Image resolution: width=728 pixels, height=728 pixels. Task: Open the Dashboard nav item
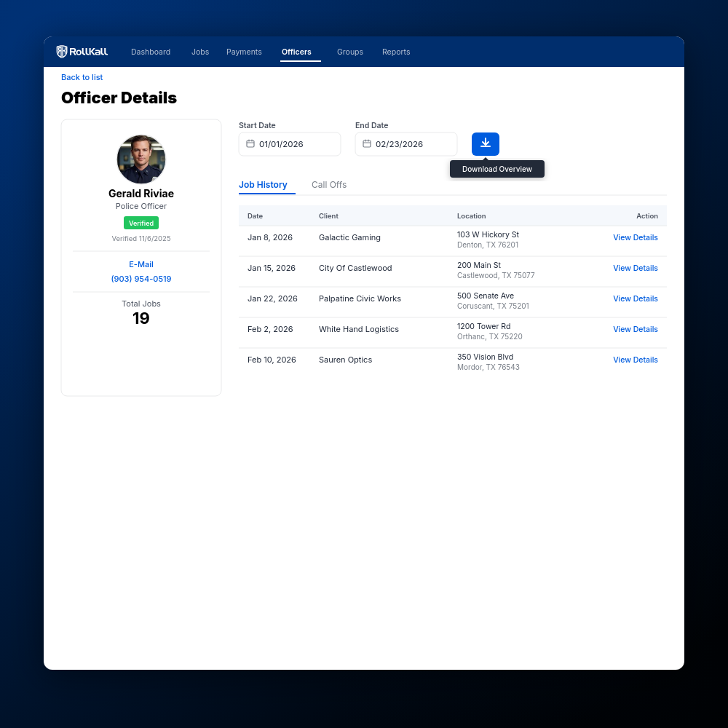click(151, 52)
